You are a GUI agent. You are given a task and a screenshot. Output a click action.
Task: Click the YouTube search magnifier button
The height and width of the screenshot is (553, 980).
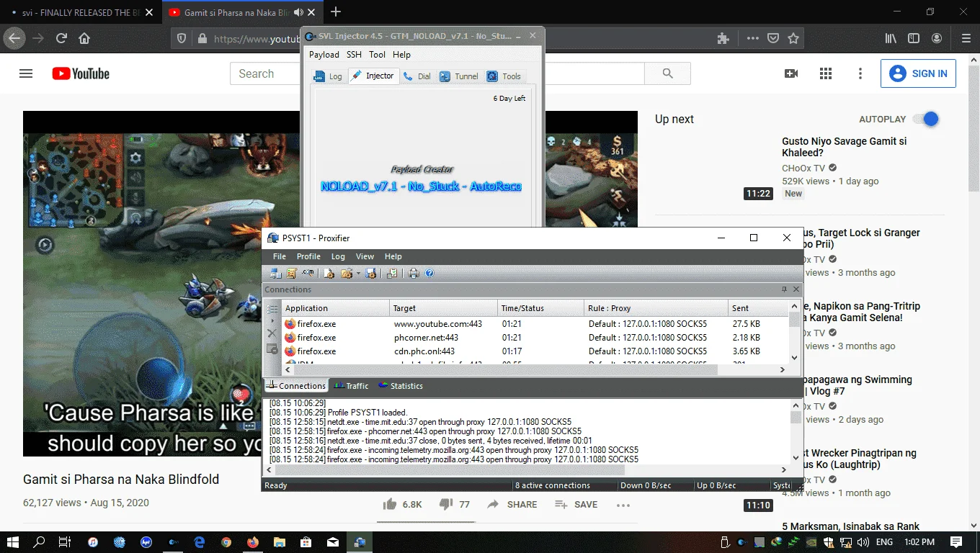(667, 73)
